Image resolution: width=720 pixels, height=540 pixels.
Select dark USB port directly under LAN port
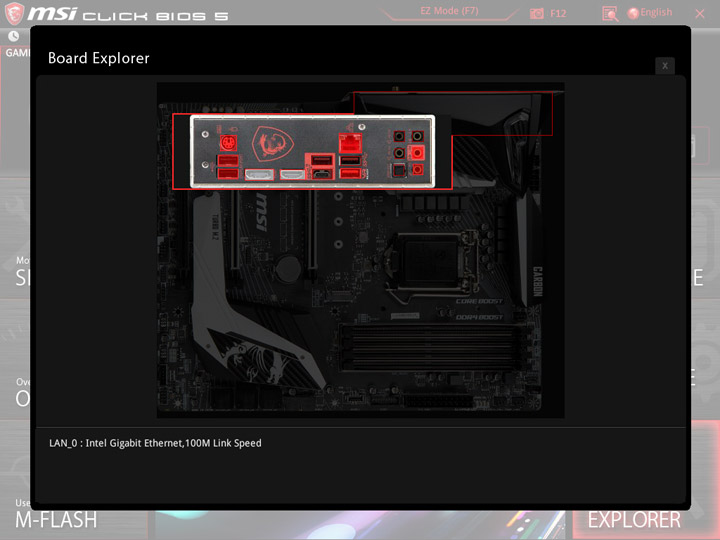tap(350, 160)
